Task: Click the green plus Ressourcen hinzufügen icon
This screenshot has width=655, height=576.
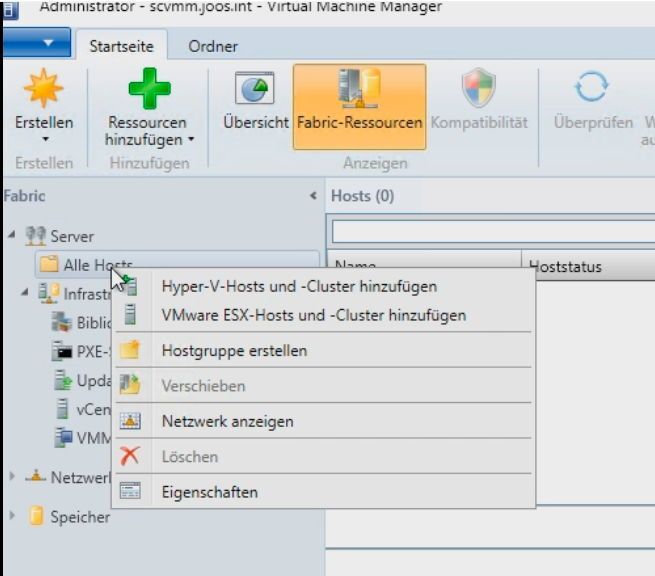Action: (x=150, y=88)
